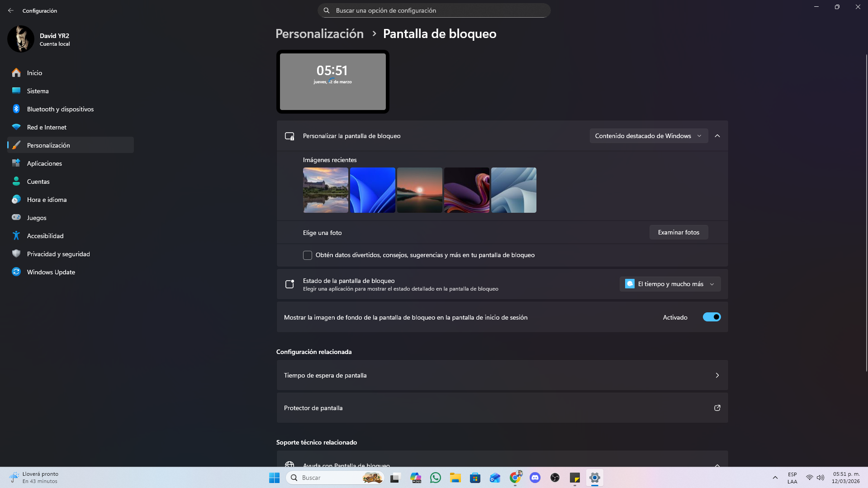Open Google Chrome from the taskbar
Screen dimensions: 868x488
coord(515,478)
